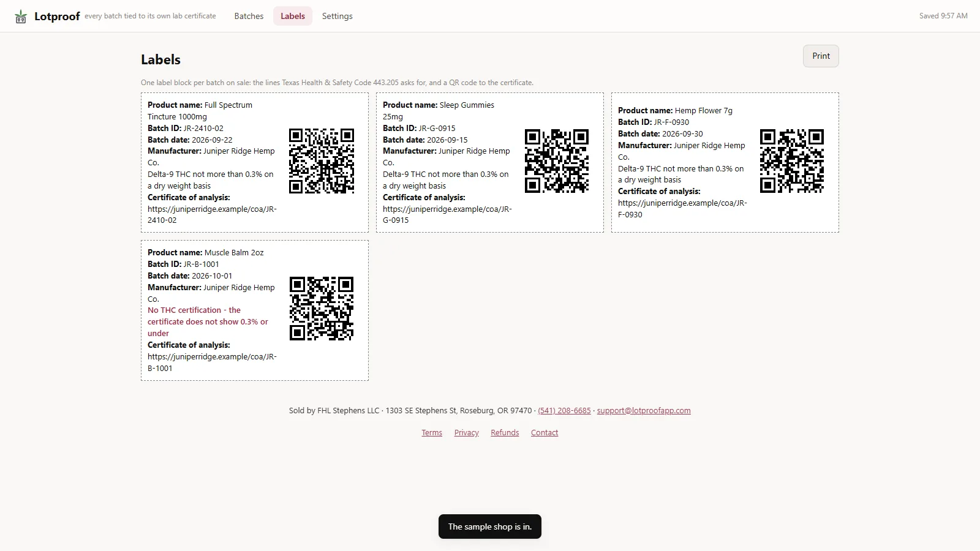
Task: Click the Labels page heading
Action: (160, 59)
